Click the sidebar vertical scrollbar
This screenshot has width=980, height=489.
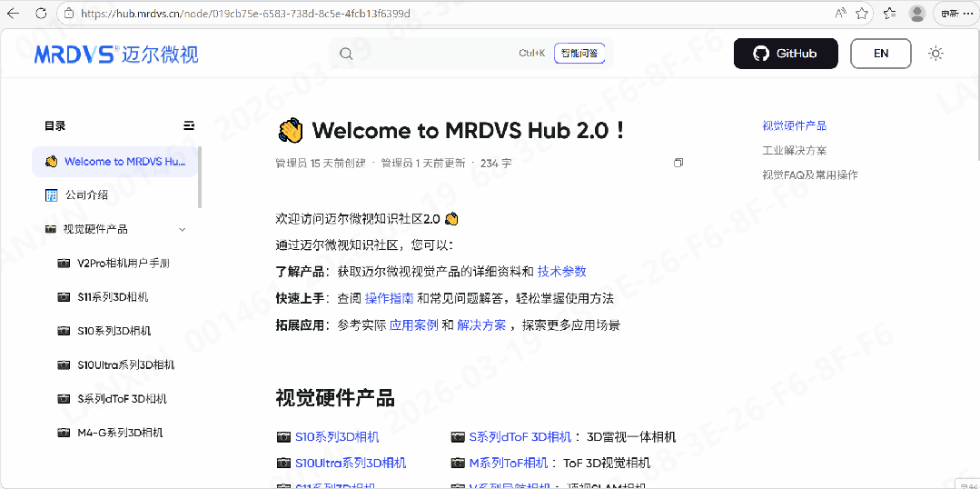click(x=200, y=177)
